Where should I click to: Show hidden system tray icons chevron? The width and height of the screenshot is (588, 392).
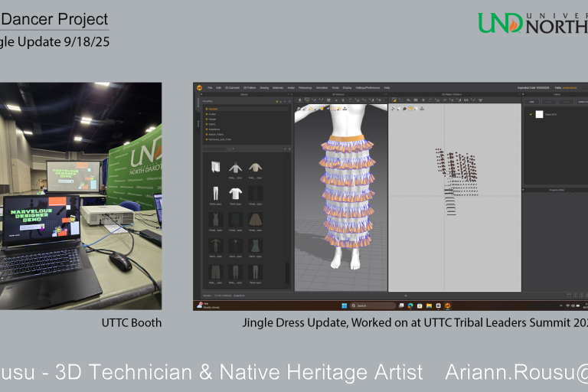tap(561, 305)
